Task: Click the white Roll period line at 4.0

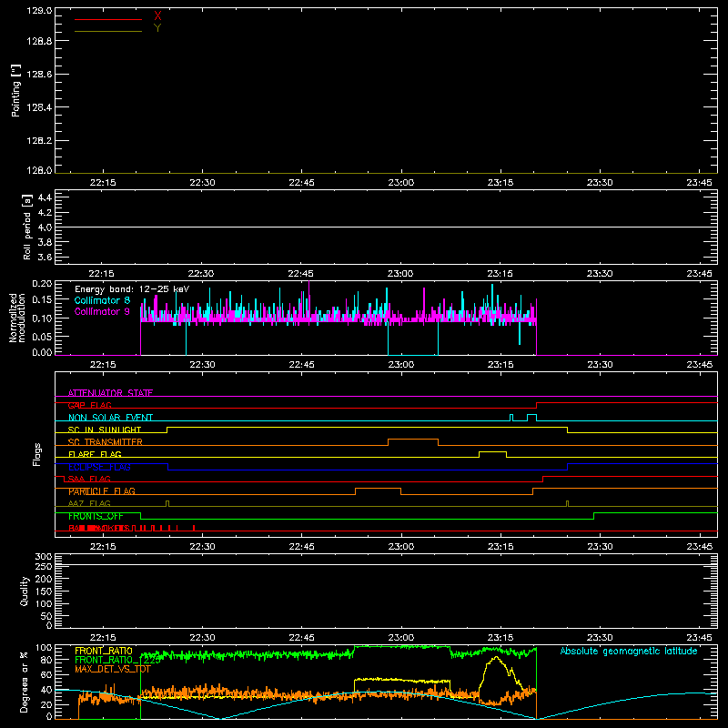Action: [386, 227]
